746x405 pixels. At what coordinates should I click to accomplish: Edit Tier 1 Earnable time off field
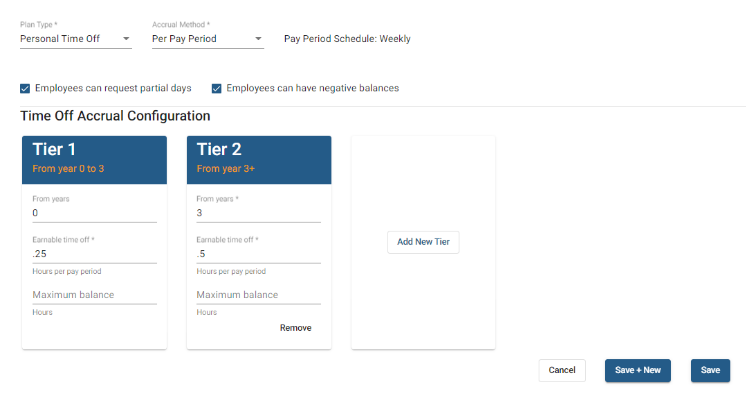pos(94,254)
